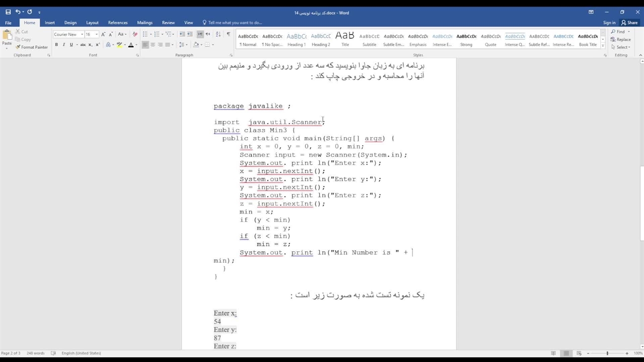Switch to the References tab

(x=118, y=23)
